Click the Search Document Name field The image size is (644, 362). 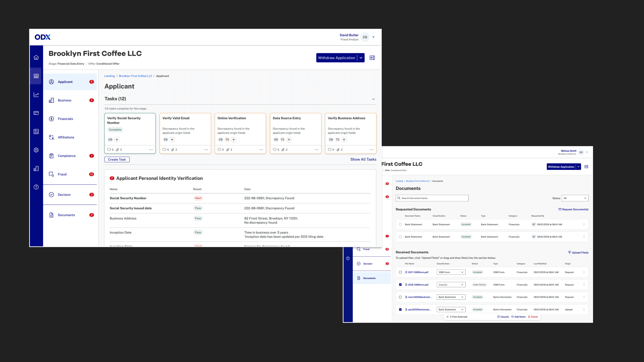[x=432, y=198]
